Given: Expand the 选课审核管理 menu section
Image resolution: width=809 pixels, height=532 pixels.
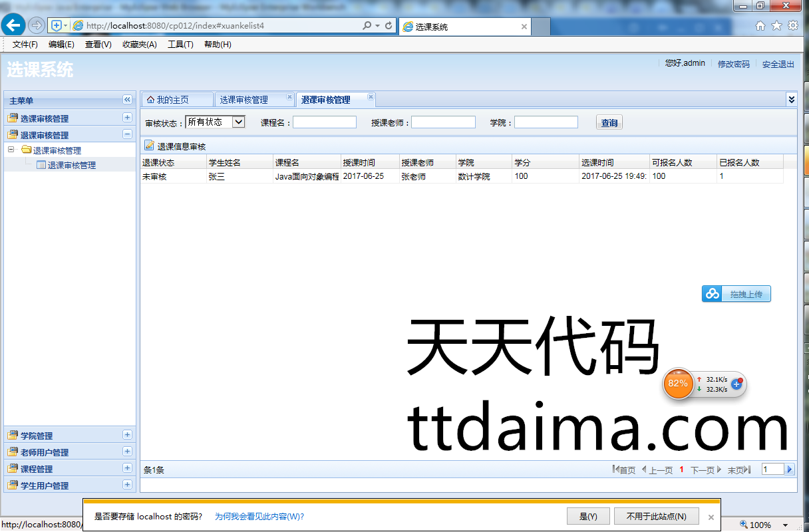Looking at the screenshot, I should pos(127,118).
